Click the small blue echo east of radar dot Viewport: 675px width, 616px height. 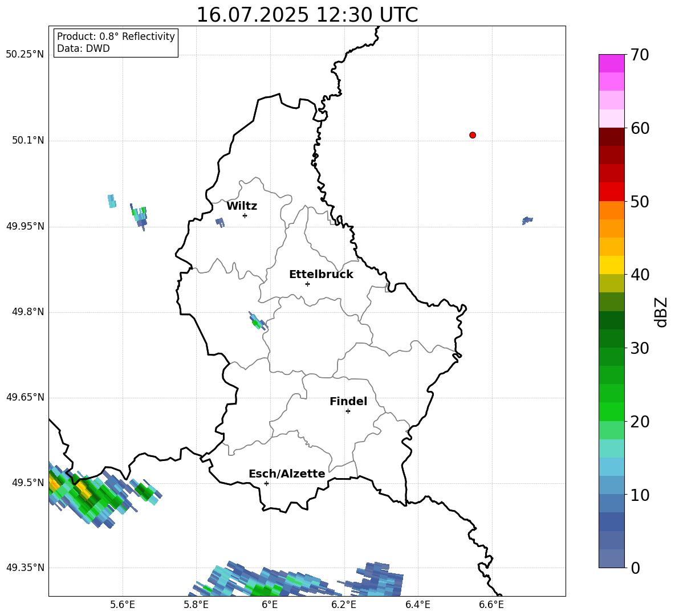pyautogui.click(x=527, y=221)
